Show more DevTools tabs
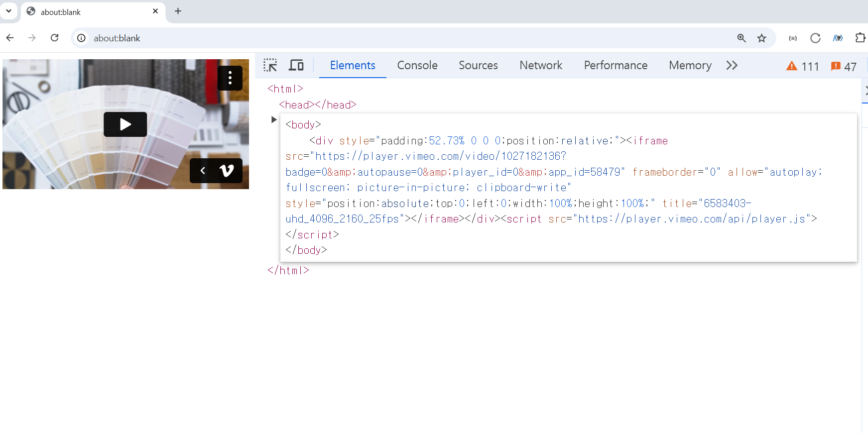 tap(732, 65)
